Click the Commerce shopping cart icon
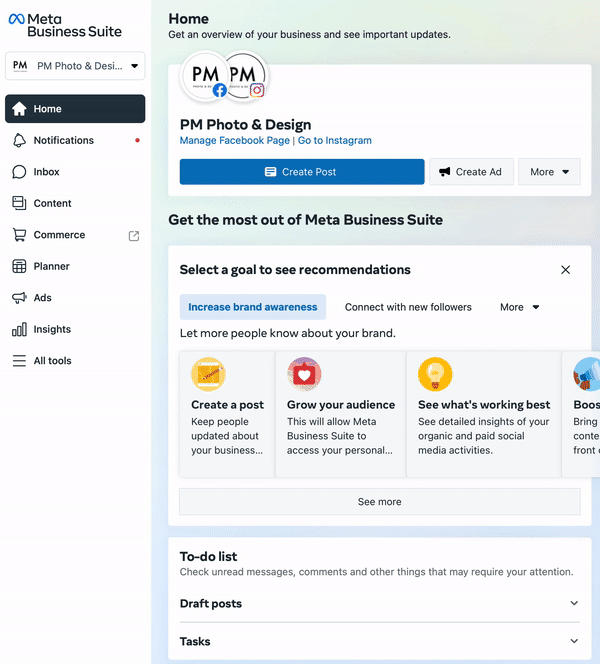This screenshot has height=664, width=600. [19, 235]
